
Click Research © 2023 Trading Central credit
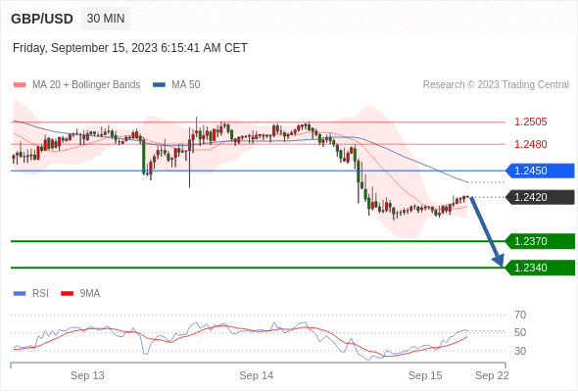point(496,85)
